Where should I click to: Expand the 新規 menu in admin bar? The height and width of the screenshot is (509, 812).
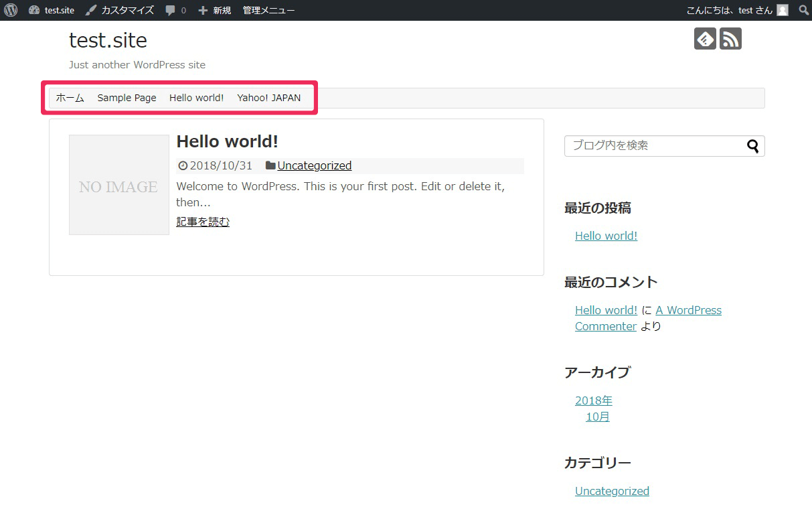click(214, 10)
